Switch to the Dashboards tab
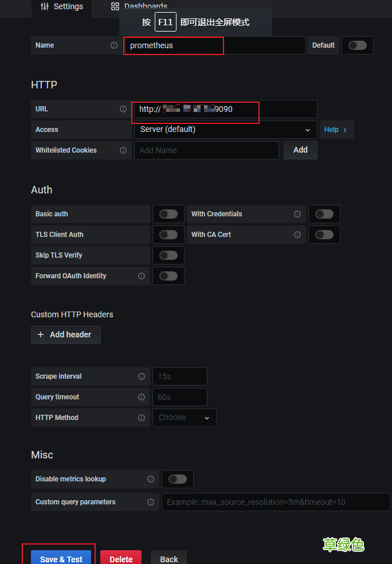This screenshot has height=564, width=392. 139,7
